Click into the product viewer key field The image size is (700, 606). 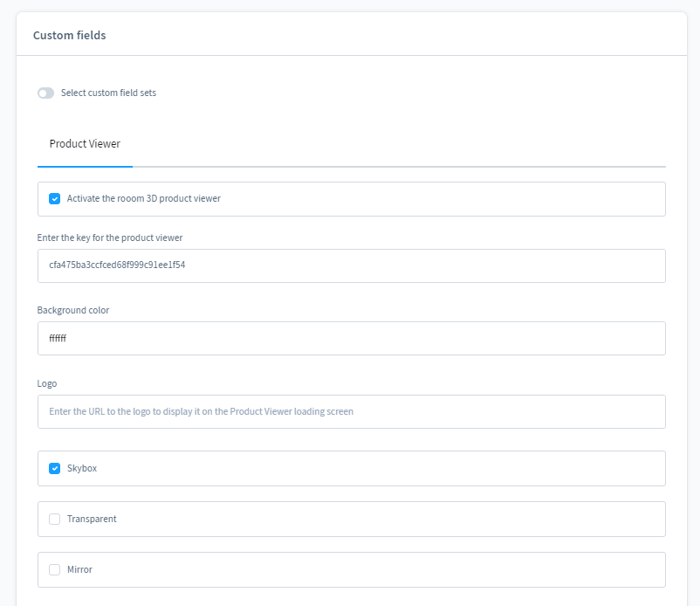(x=351, y=265)
